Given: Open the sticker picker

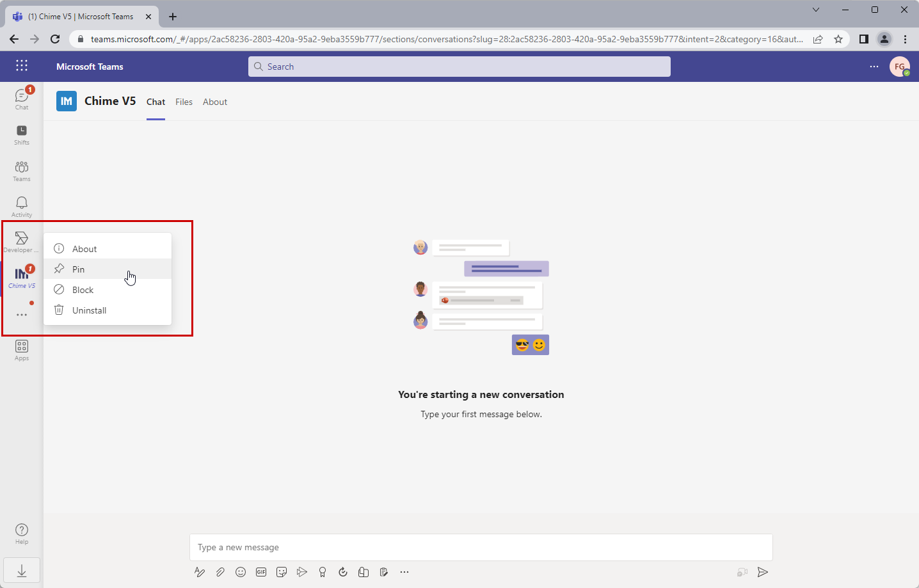Looking at the screenshot, I should click(x=282, y=572).
